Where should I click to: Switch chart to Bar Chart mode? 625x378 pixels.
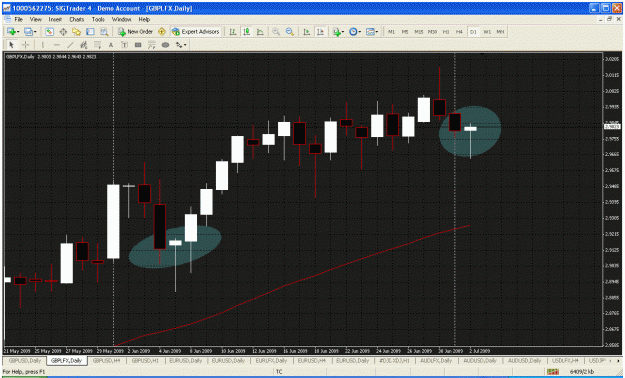pos(233,32)
